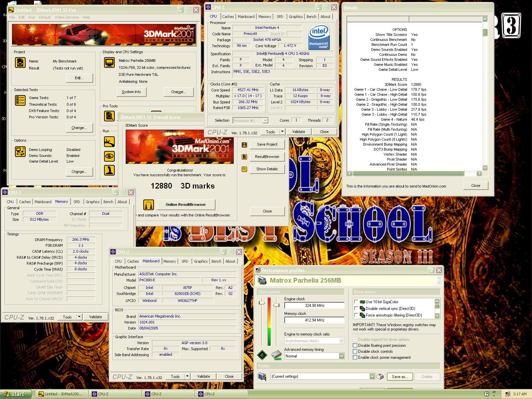Click the driver options list scroll-up arrow
This screenshot has width=532, height=399.
437,301
